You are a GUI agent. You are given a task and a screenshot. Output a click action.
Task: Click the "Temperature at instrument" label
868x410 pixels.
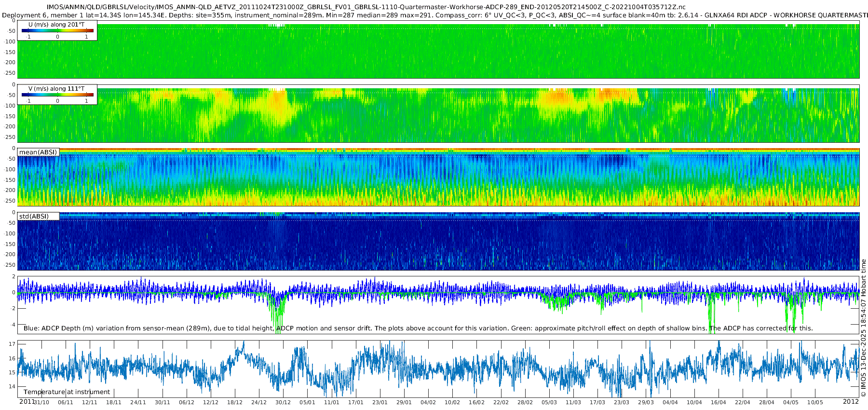(67, 392)
